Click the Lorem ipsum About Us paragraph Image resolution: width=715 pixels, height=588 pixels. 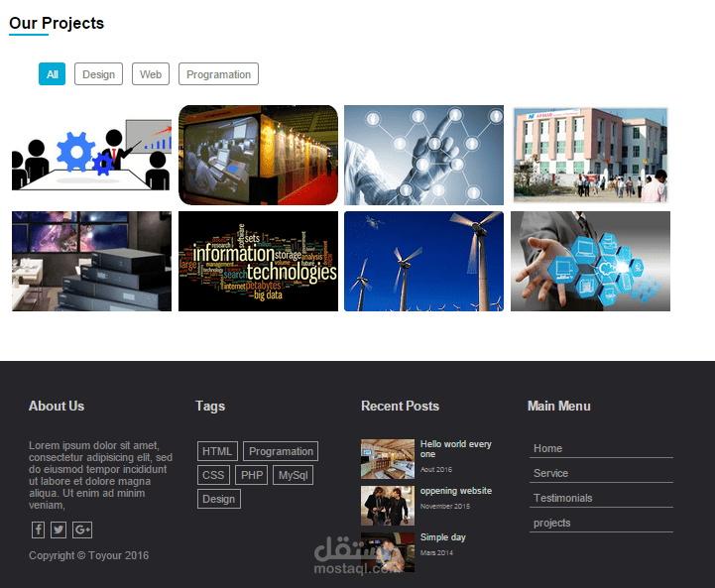point(101,475)
